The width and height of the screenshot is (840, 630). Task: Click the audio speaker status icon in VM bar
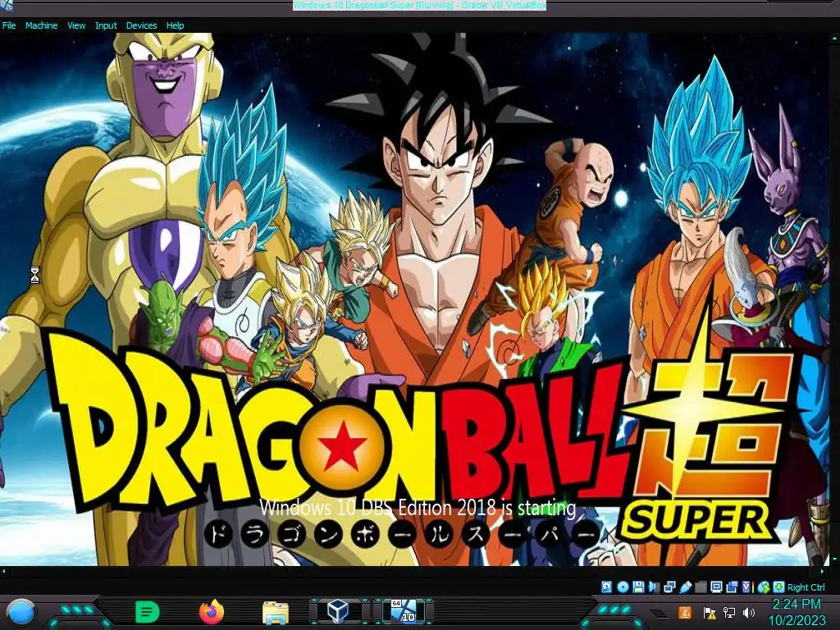(654, 587)
